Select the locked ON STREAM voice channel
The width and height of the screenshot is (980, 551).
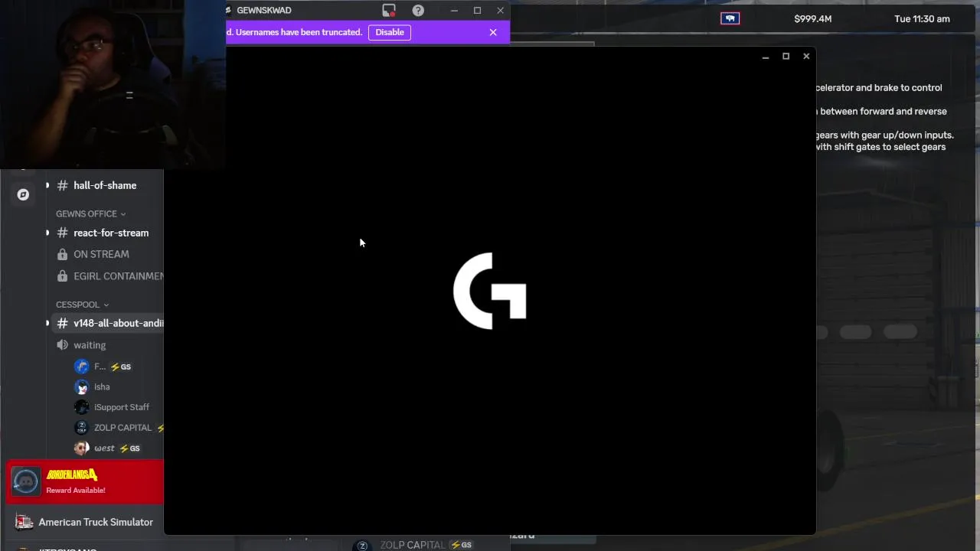tap(101, 254)
